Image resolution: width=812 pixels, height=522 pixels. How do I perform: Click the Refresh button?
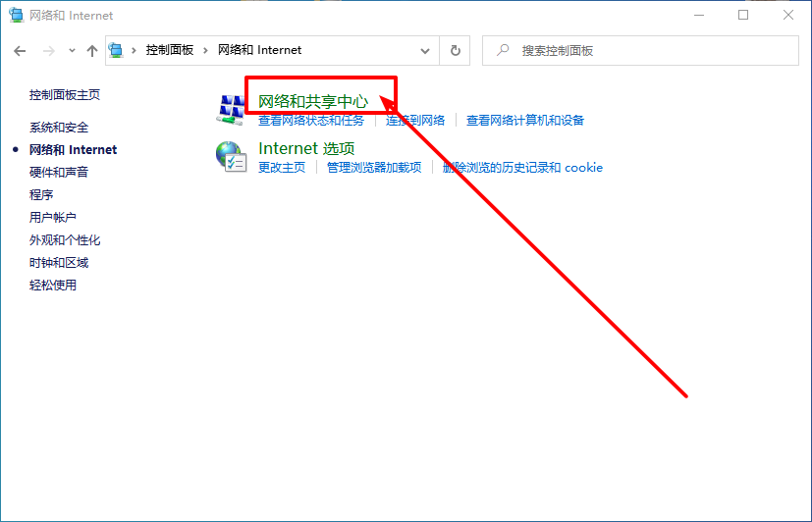(456, 51)
